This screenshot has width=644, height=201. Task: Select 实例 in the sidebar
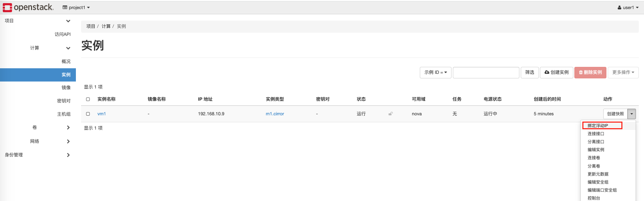[x=38, y=75]
